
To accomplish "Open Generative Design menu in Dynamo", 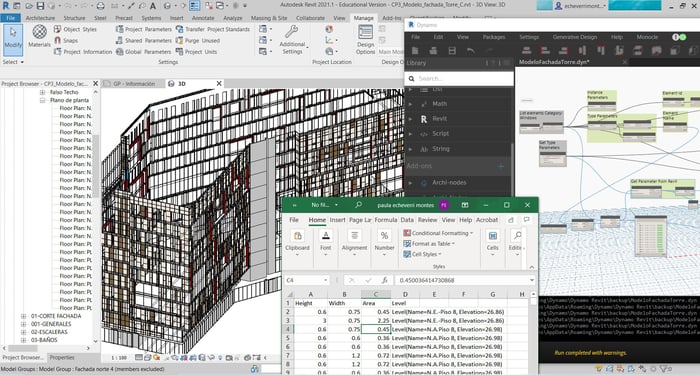I will coord(575,37).
